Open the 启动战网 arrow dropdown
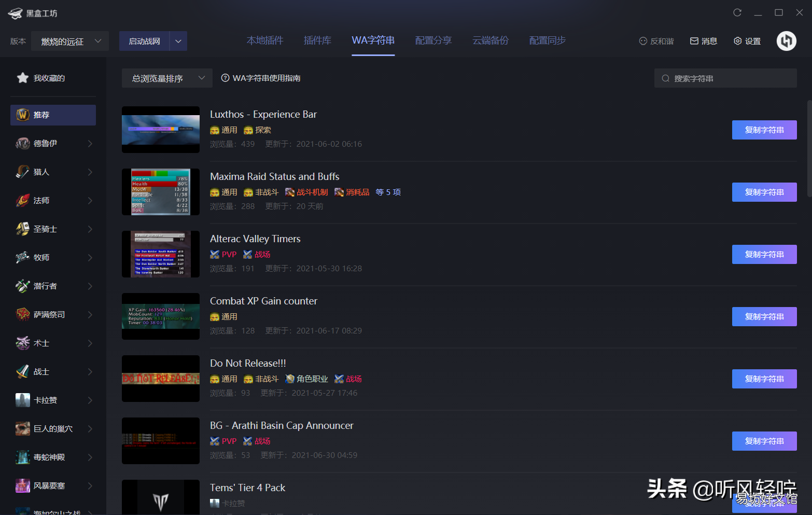Screen dimensions: 812x515 tap(178, 41)
